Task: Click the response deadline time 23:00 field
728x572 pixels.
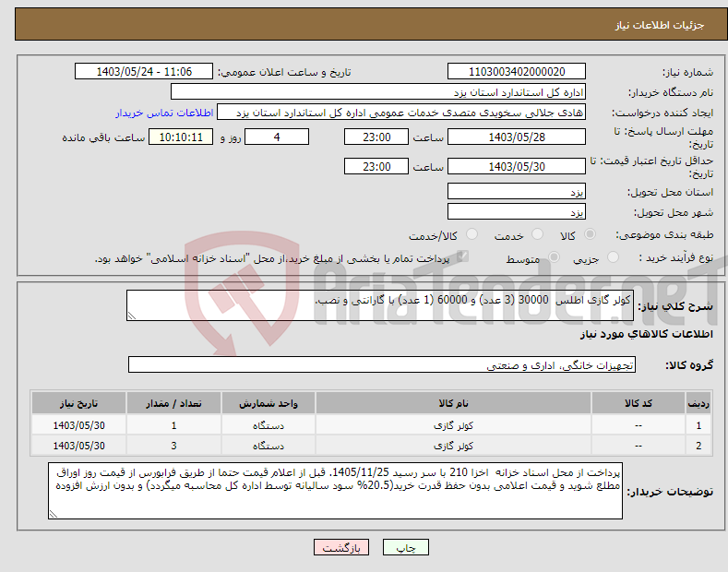Action: coord(376,137)
